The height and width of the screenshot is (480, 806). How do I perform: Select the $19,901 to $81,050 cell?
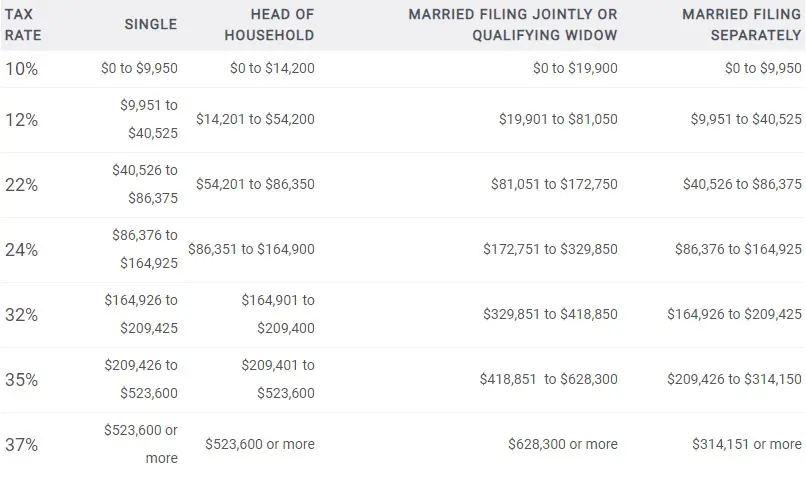[x=558, y=119]
